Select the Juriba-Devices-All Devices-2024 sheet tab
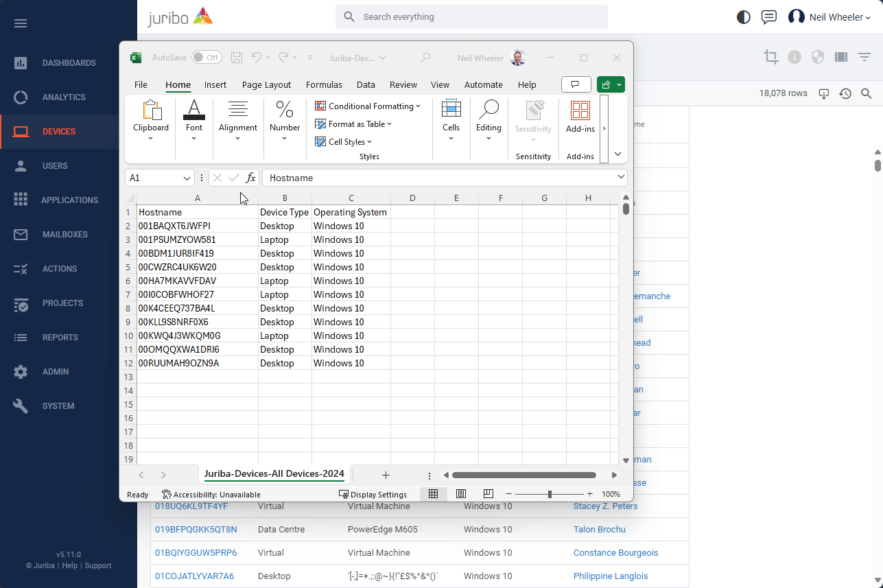Screen dimensions: 883x588 coord(274,473)
